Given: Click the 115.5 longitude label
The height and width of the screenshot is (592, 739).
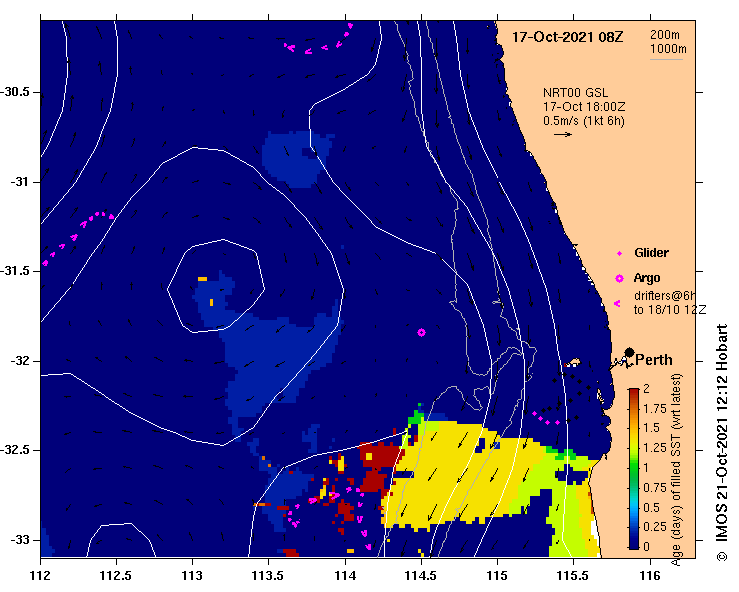Looking at the screenshot, I should (x=574, y=576).
